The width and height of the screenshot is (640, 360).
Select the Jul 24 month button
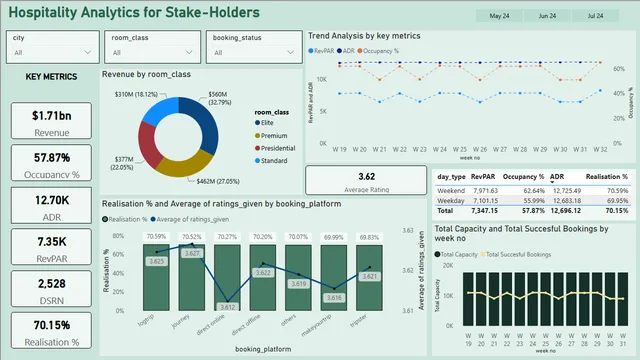point(595,16)
